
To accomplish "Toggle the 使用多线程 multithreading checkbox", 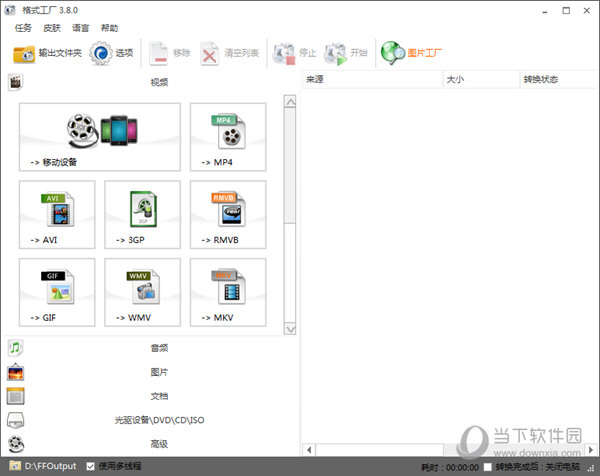I will click(91, 466).
